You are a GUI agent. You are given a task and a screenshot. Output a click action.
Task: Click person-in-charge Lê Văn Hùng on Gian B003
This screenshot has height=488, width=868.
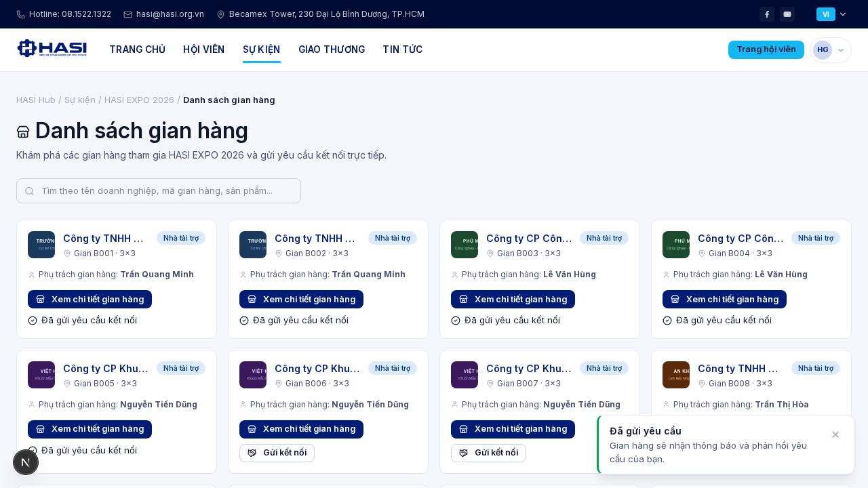click(570, 274)
